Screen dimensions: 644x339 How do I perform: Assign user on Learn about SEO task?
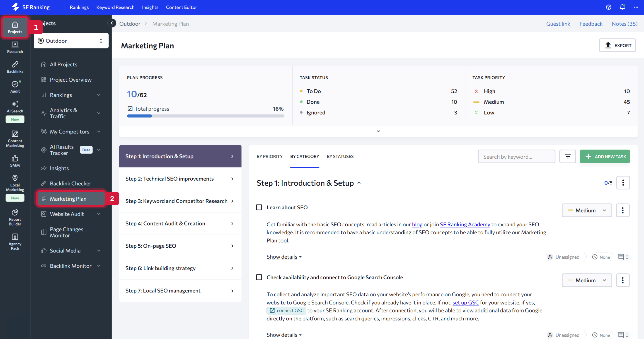click(x=566, y=257)
